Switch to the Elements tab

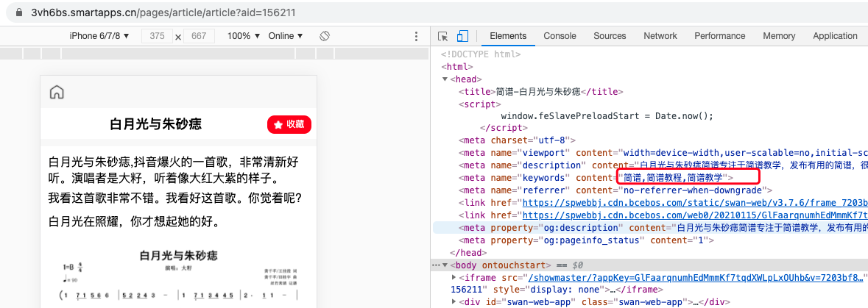click(x=508, y=36)
